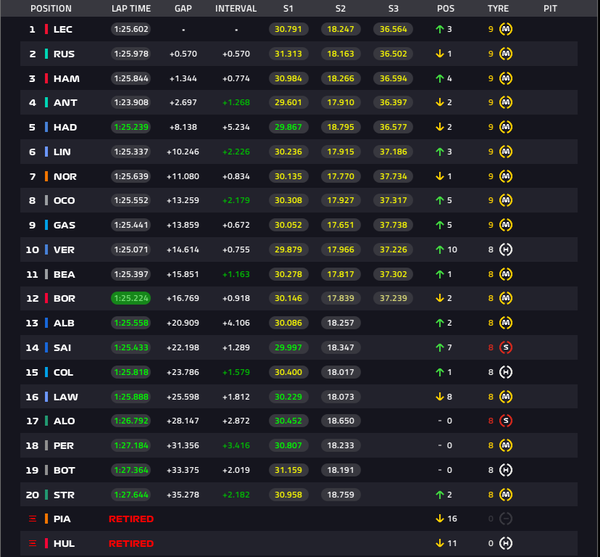Click the S3 column header
600x557 pixels.
click(x=393, y=8)
